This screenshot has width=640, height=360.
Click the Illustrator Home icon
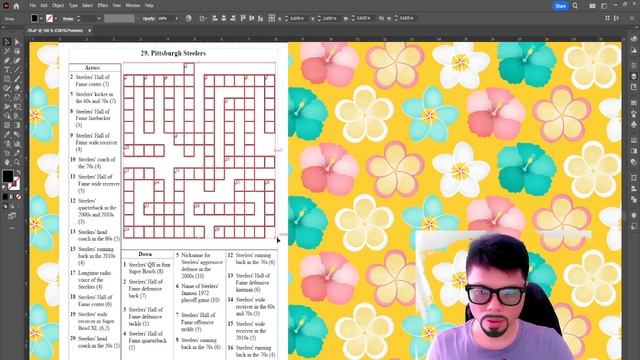pos(16,6)
